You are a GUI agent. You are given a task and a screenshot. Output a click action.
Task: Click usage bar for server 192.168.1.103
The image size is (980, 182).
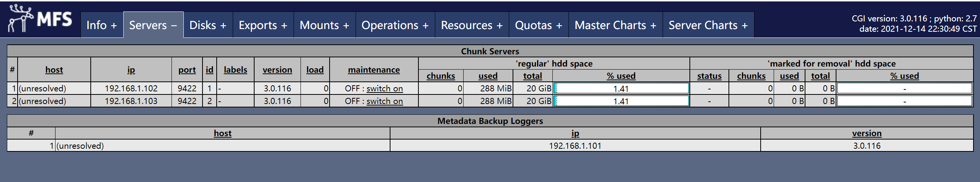click(x=621, y=101)
